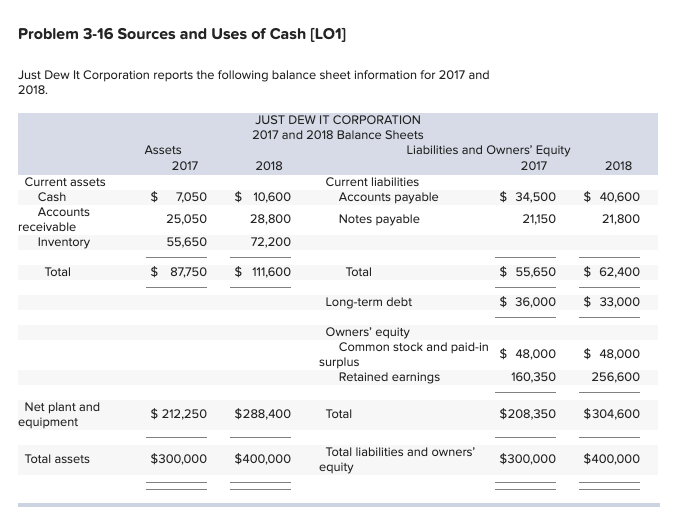Click the "Notes payable" label
Image resolution: width=692 pixels, height=515 pixels.
379,219
